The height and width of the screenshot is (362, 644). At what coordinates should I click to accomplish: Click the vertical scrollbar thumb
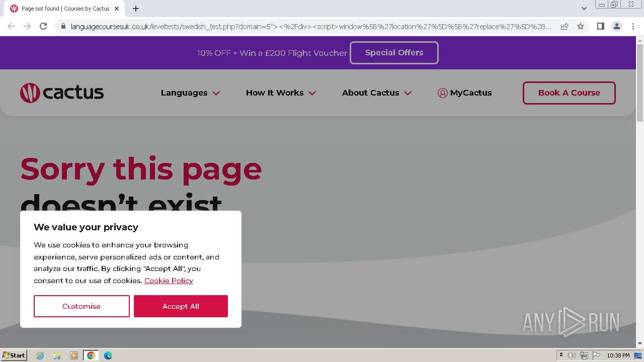click(x=640, y=82)
